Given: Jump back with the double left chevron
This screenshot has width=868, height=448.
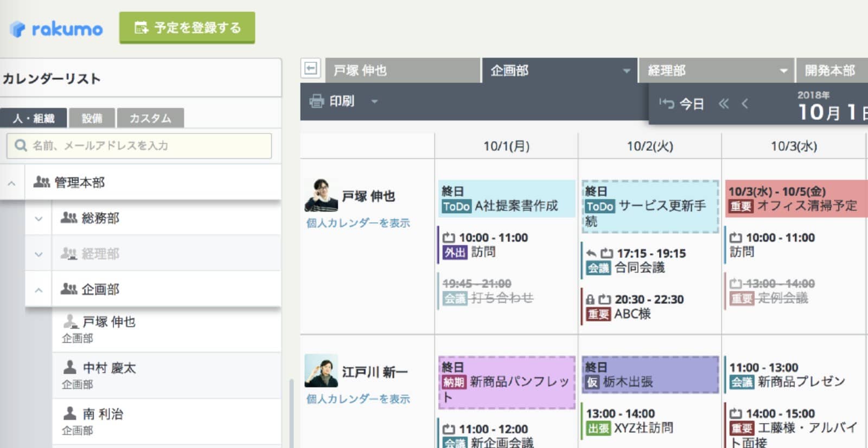Looking at the screenshot, I should (724, 104).
